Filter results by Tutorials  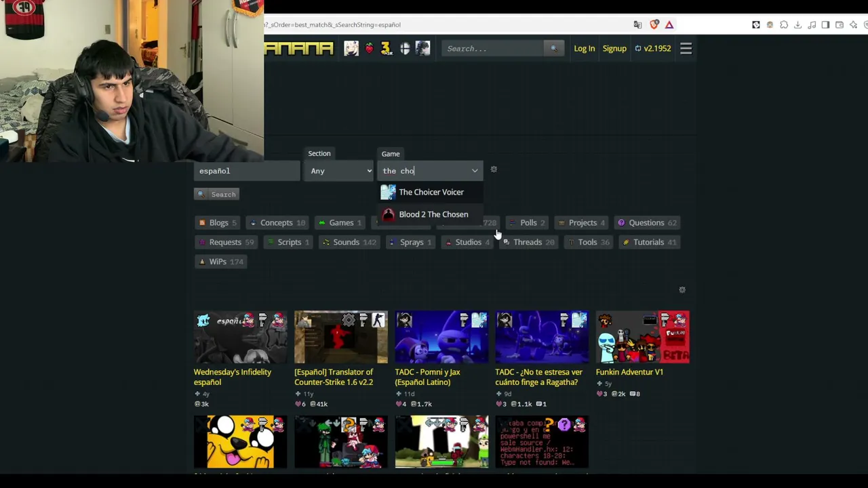coord(649,243)
